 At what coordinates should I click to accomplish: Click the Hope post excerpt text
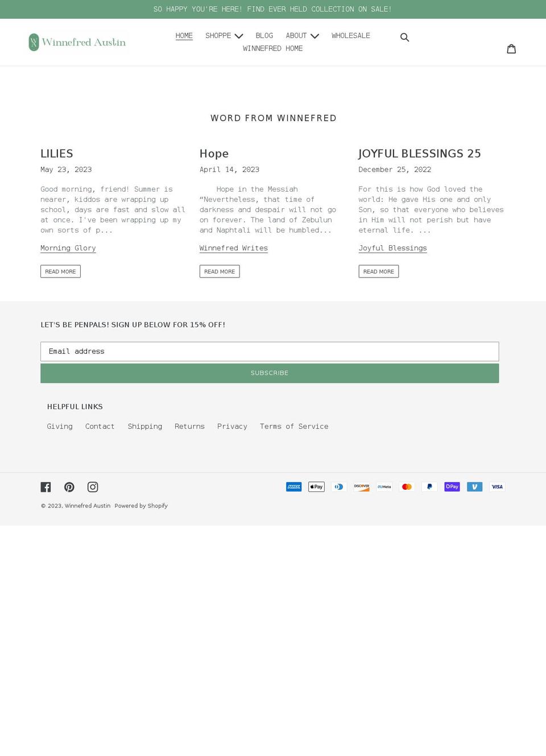point(268,210)
